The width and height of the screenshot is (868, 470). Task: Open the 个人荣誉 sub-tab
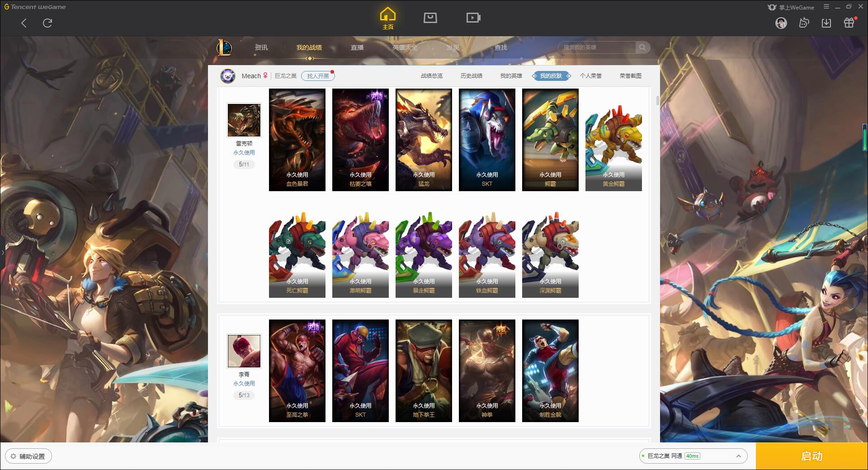[x=591, y=76]
